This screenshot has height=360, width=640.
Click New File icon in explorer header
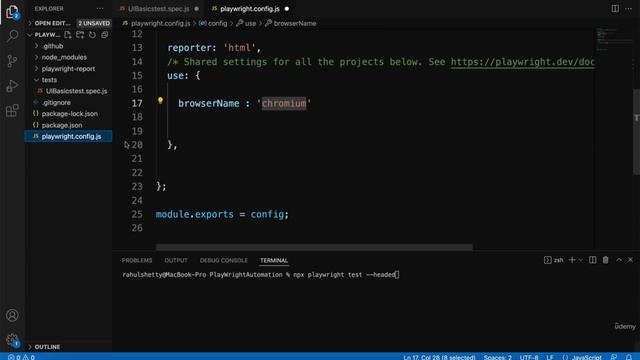tap(68, 35)
